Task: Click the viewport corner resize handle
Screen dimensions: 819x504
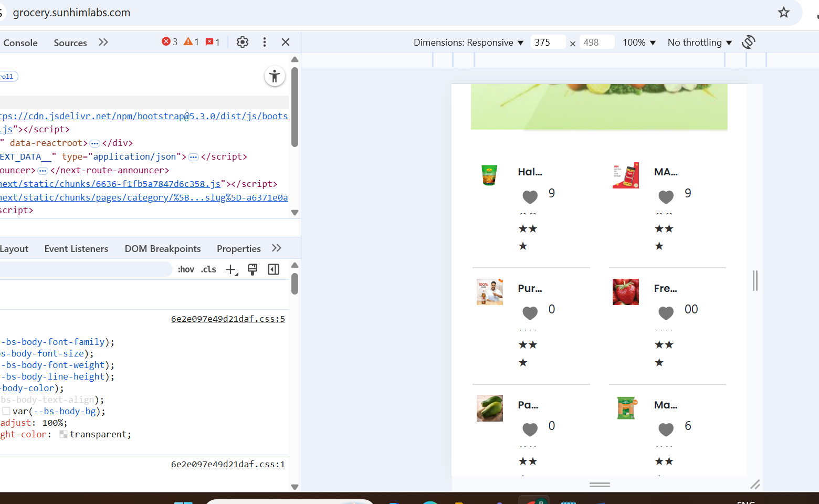Action: (x=755, y=484)
